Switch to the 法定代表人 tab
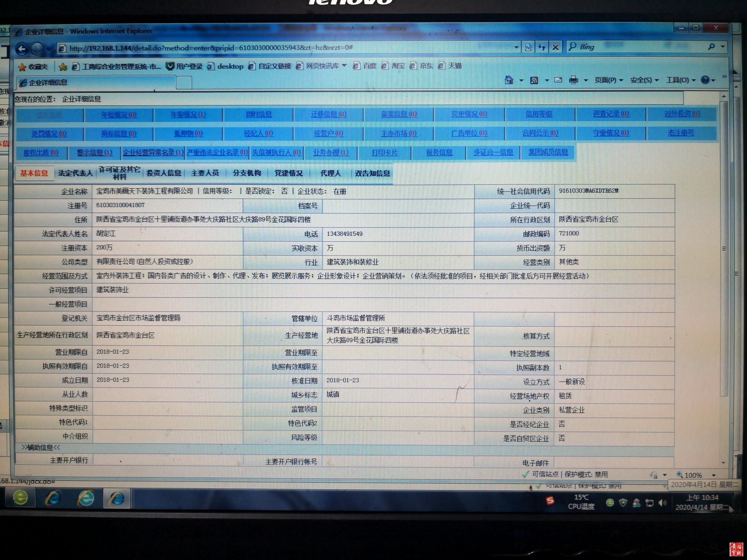The width and height of the screenshot is (747, 560). (x=75, y=173)
